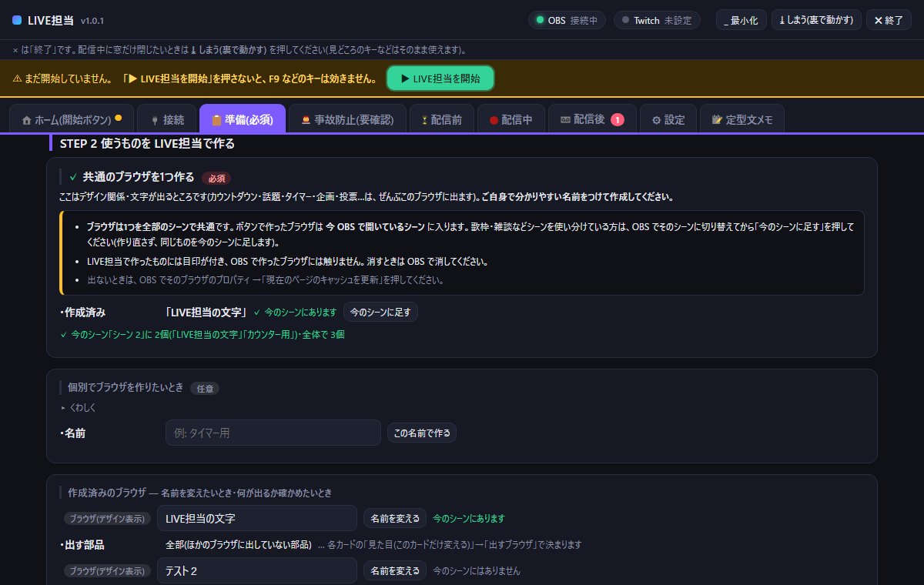The width and height of the screenshot is (924, 585).
Task: Click the Twitch 未設定 status pill
Action: click(657, 20)
